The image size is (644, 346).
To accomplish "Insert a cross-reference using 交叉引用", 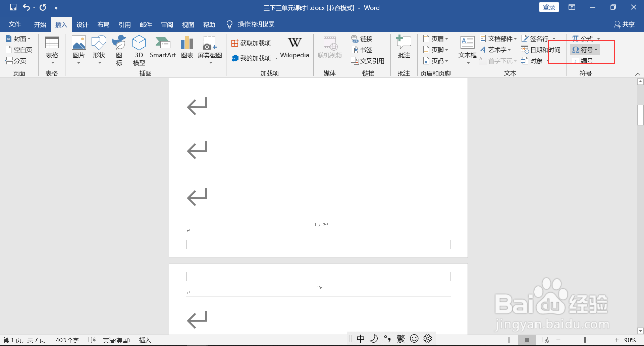I will [x=368, y=61].
